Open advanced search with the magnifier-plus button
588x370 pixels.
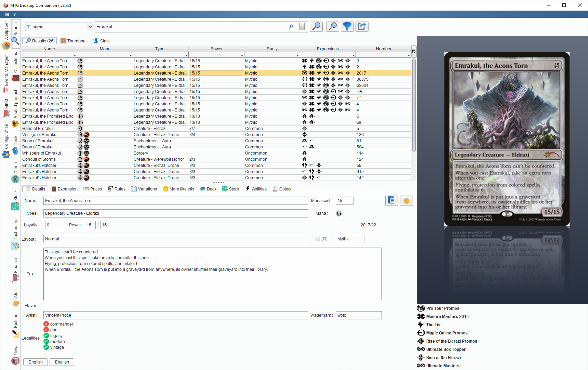pyautogui.click(x=333, y=27)
